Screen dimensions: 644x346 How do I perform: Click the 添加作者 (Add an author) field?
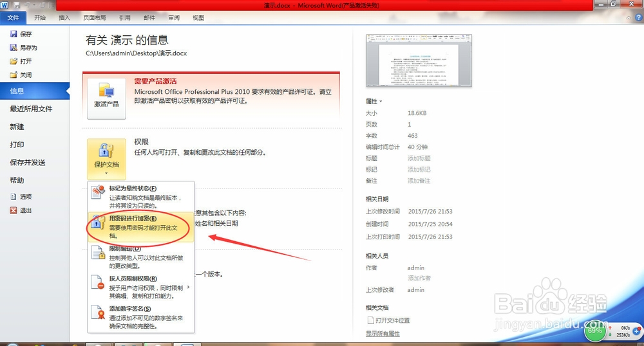[x=419, y=278]
